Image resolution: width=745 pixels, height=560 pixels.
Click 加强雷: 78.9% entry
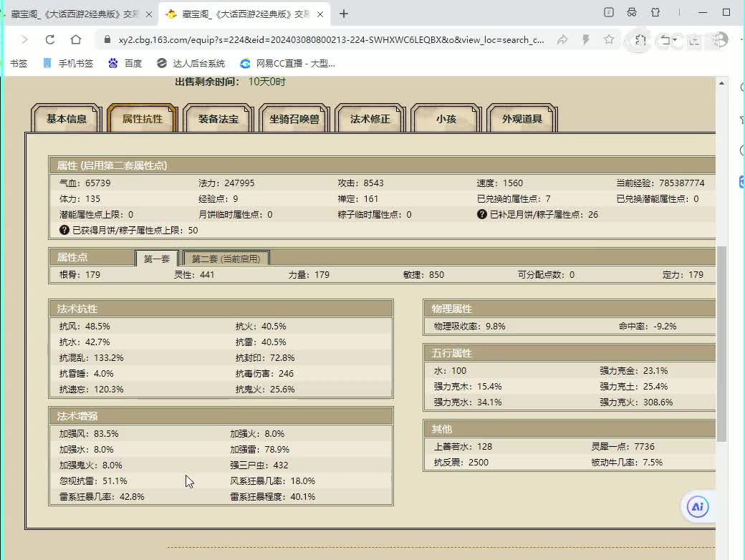click(260, 449)
